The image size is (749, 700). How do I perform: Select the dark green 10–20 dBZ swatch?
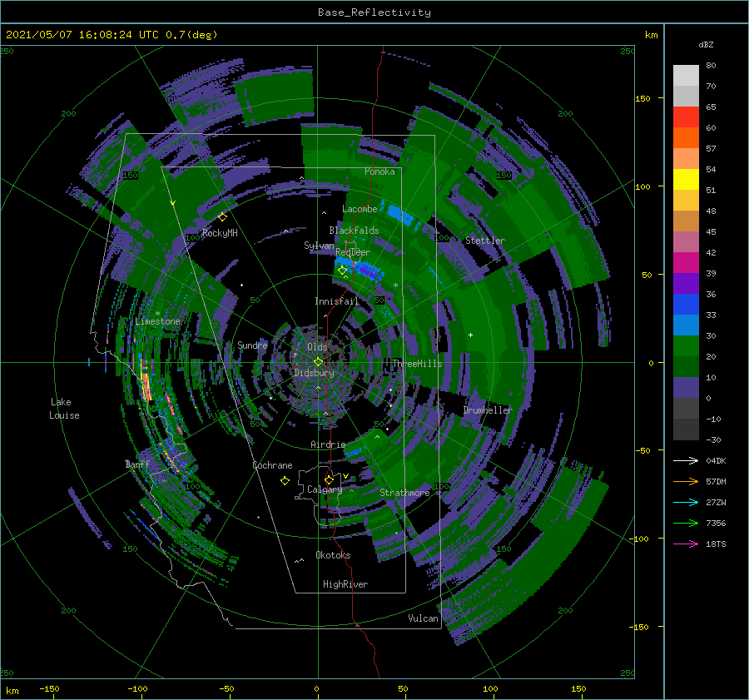(686, 367)
